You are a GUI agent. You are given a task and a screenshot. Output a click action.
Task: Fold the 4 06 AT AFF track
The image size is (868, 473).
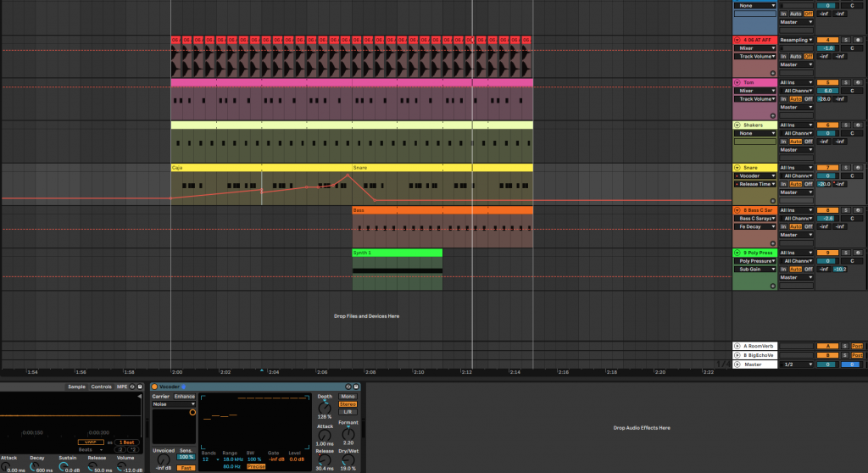pyautogui.click(x=737, y=40)
